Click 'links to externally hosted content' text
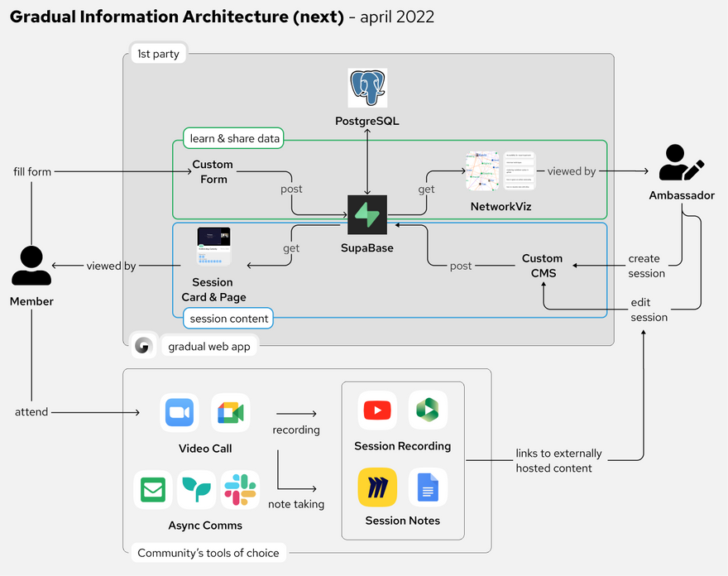The height and width of the screenshot is (576, 728). (x=558, y=461)
